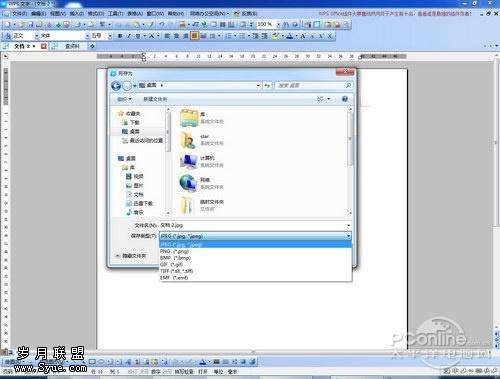This screenshot has width=500, height=379.
Task: Select 下载 downloads in sidebar
Action: click(x=131, y=123)
